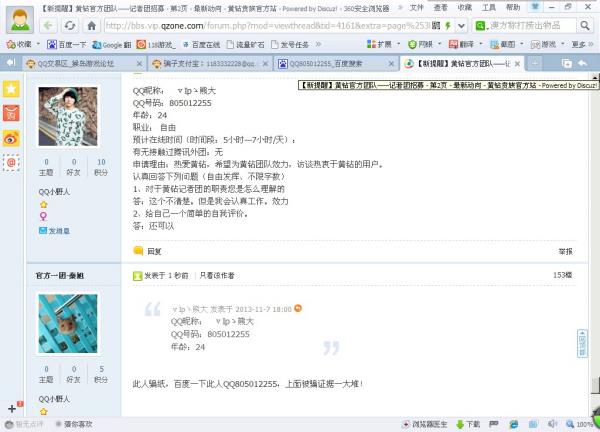The width and height of the screenshot is (600, 432).
Task: Open the 发号任务 bookmark
Action: (x=290, y=45)
